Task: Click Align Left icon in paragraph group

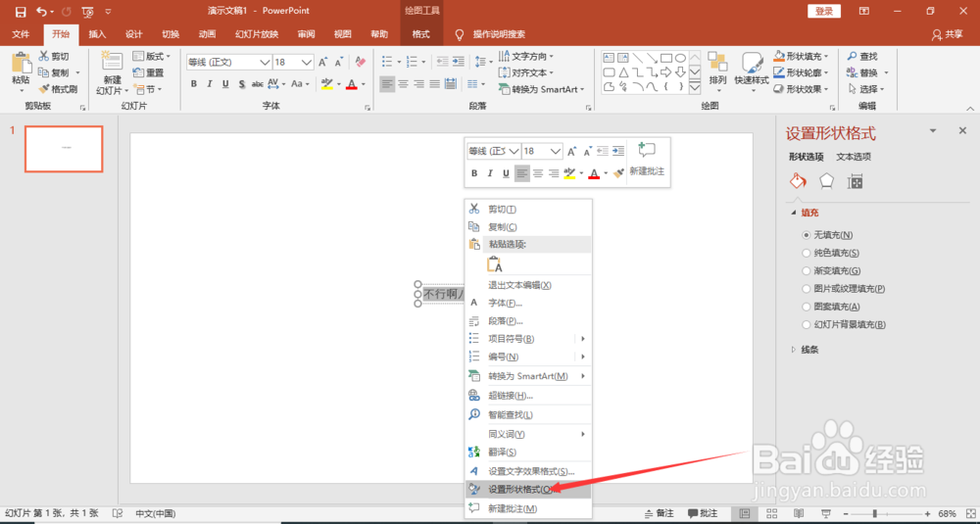Action: pyautogui.click(x=387, y=83)
